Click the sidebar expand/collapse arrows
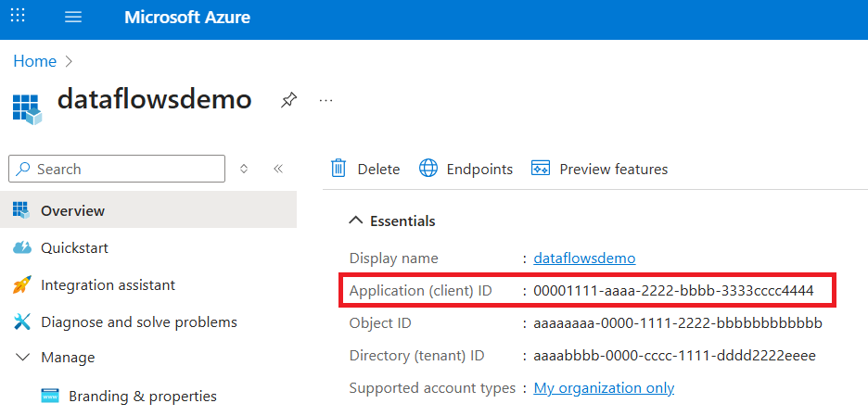This screenshot has height=416, width=868. [x=244, y=169]
